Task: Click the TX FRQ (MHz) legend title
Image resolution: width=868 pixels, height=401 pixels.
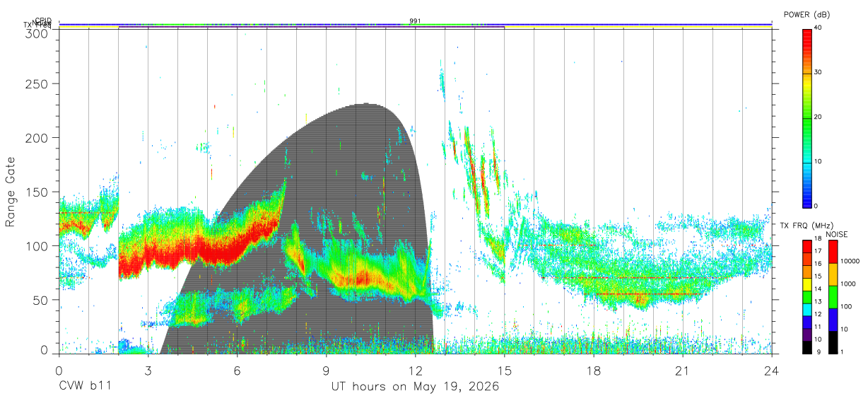Action: [806, 226]
